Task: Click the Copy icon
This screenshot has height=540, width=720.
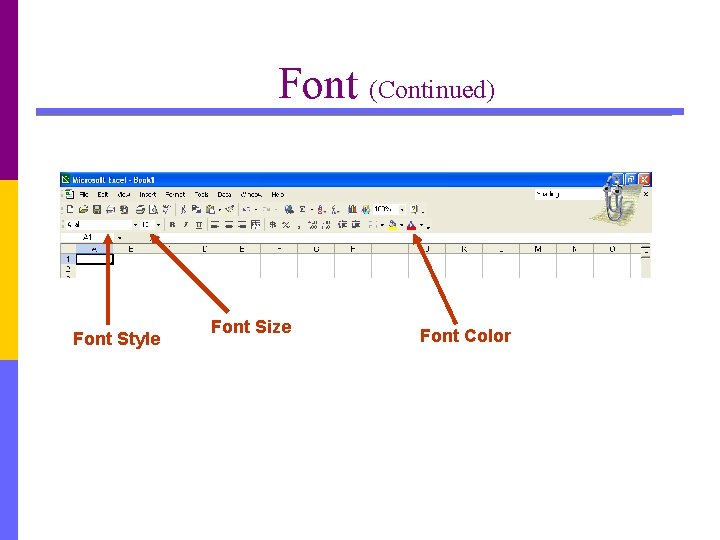Action: (x=197, y=209)
